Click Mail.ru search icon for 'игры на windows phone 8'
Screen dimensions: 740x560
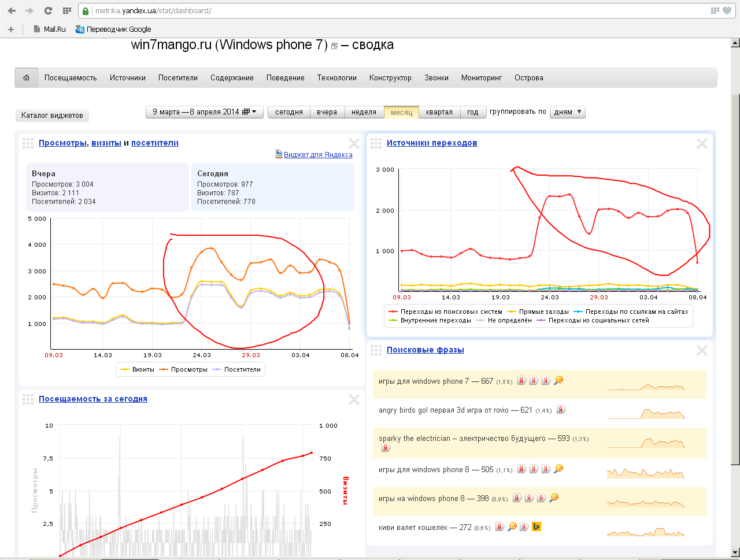(x=554, y=498)
